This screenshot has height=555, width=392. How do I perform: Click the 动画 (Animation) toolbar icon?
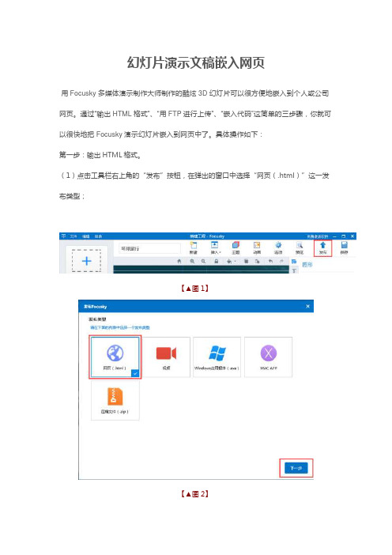[x=257, y=245]
